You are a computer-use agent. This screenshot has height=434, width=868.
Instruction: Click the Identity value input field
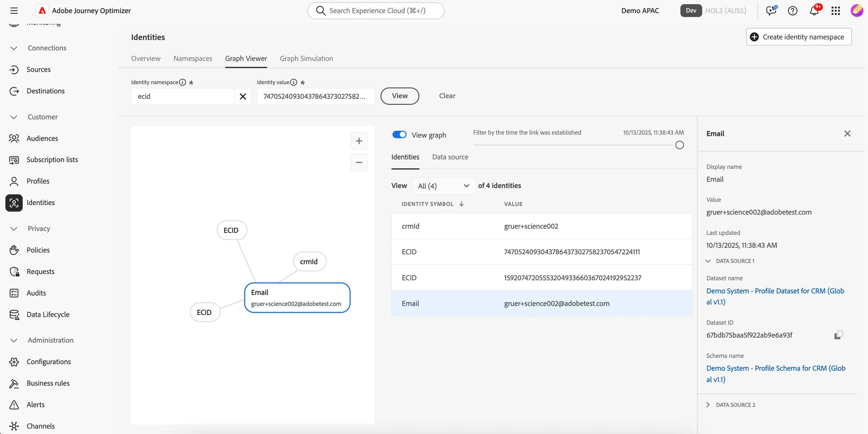(x=316, y=97)
